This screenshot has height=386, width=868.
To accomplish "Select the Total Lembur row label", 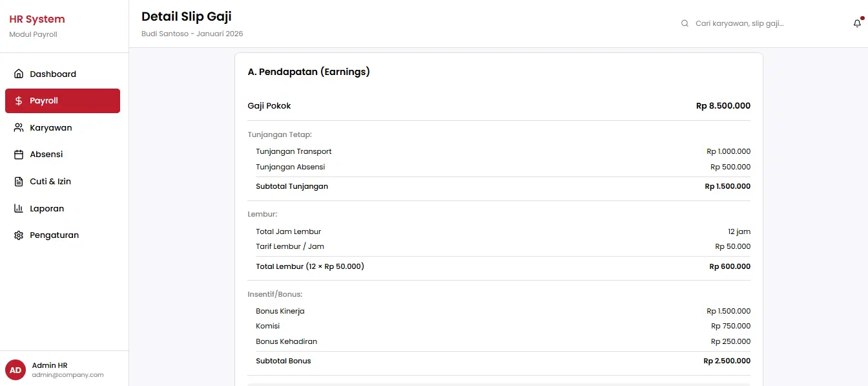I will pyautogui.click(x=309, y=266).
